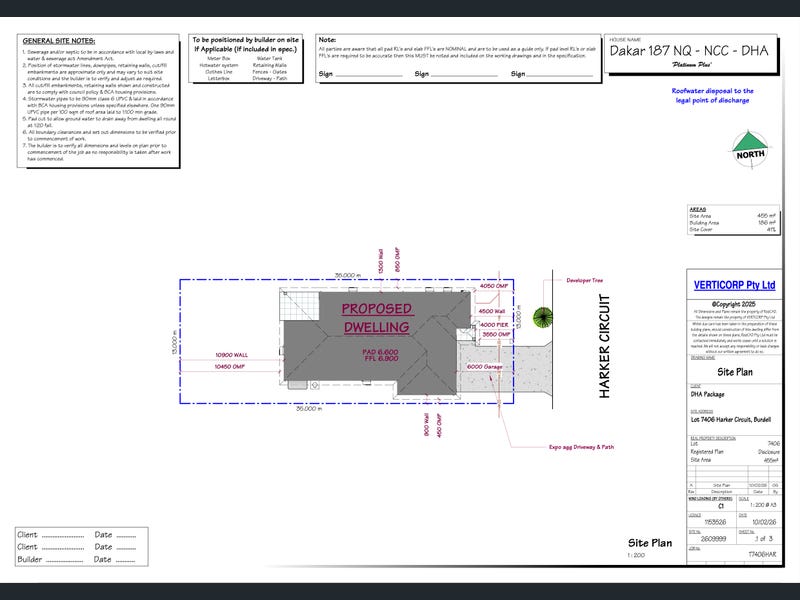Open the VERTICORP Pty Ltd link

(734, 285)
